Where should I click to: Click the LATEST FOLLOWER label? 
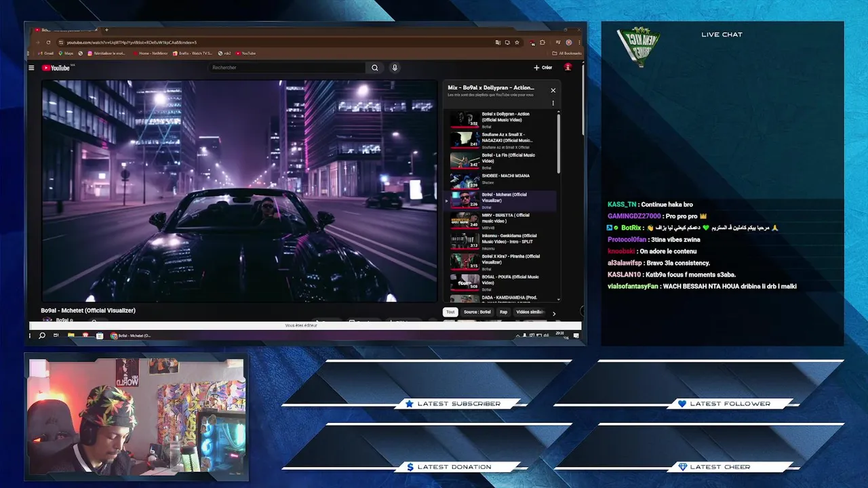(730, 404)
